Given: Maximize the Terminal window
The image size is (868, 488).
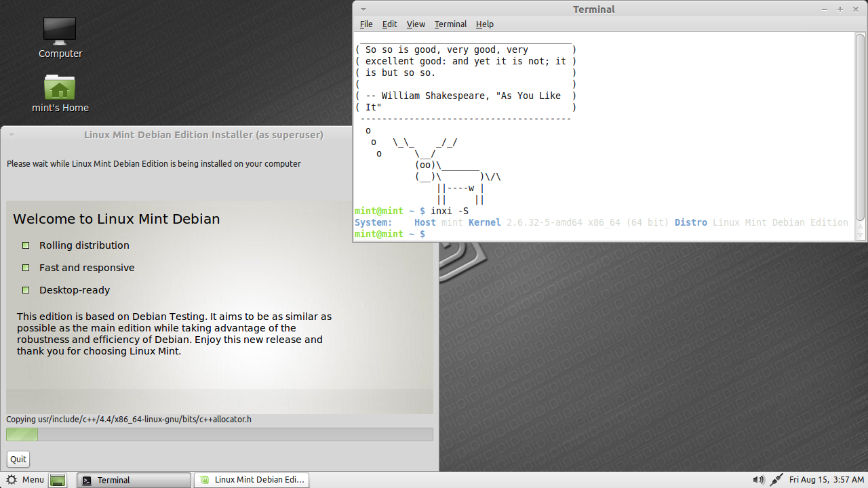Looking at the screenshot, I should 840,9.
